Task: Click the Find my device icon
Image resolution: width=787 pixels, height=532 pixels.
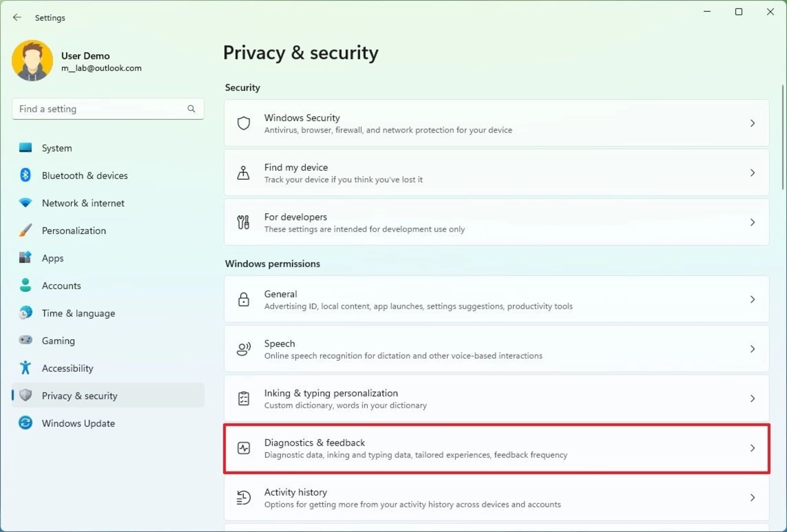Action: [243, 173]
